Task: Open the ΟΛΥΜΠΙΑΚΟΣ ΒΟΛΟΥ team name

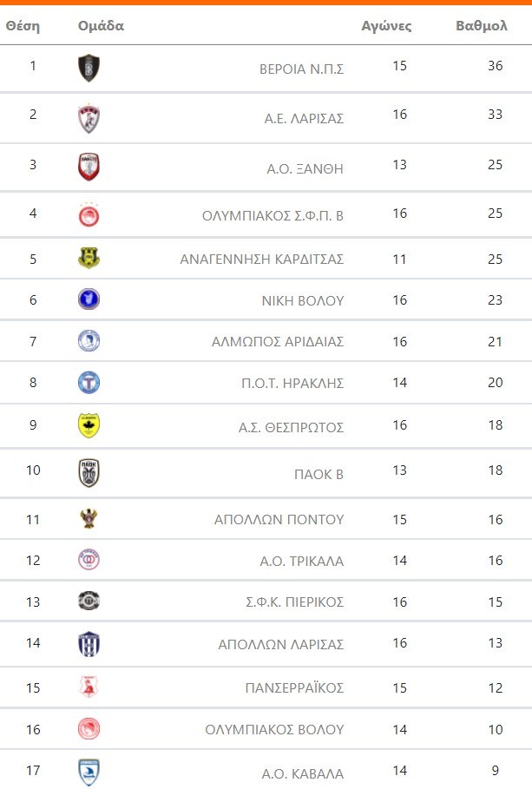Action: click(274, 730)
